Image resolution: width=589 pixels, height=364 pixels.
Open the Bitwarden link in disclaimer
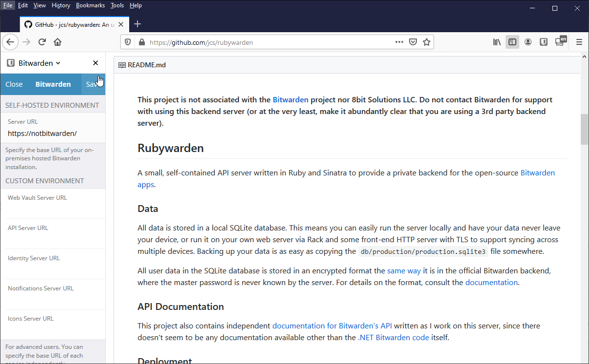click(x=291, y=99)
